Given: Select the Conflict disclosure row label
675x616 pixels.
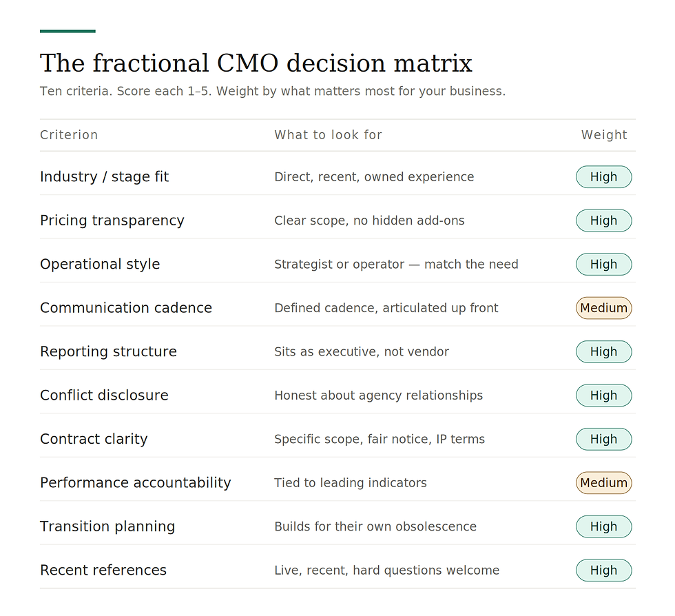Looking at the screenshot, I should coord(104,396).
